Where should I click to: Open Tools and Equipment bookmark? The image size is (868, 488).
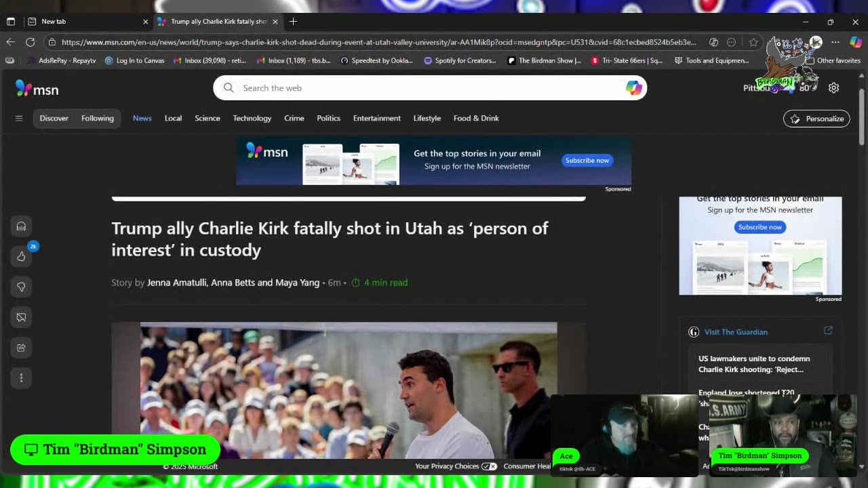tap(712, 60)
